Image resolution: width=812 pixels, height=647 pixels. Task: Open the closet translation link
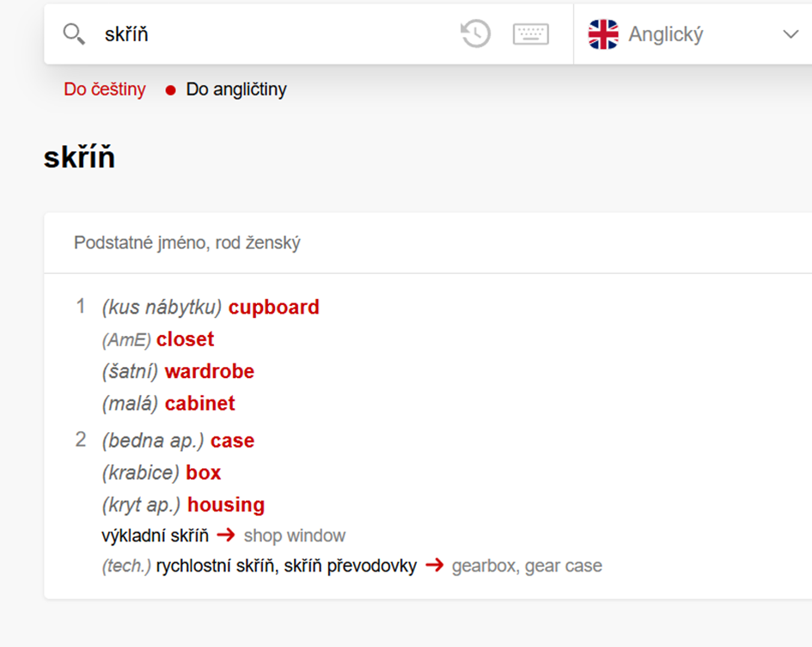(x=185, y=339)
